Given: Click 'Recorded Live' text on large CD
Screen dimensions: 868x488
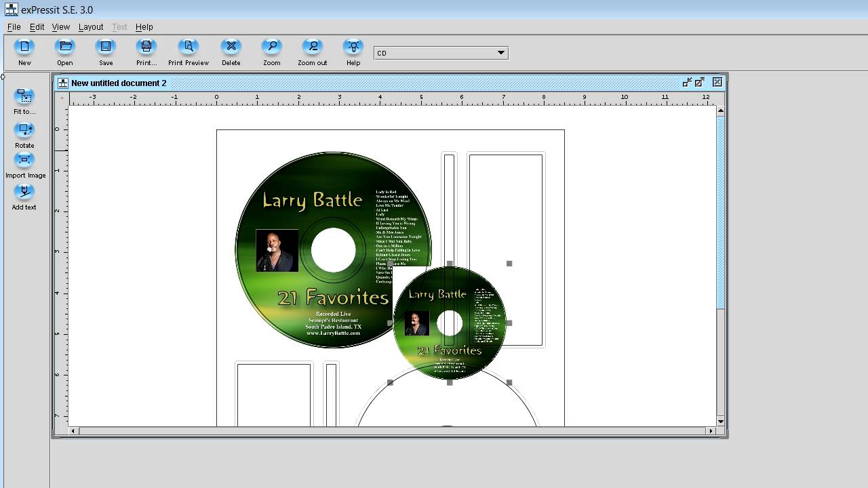Looking at the screenshot, I should point(333,314).
